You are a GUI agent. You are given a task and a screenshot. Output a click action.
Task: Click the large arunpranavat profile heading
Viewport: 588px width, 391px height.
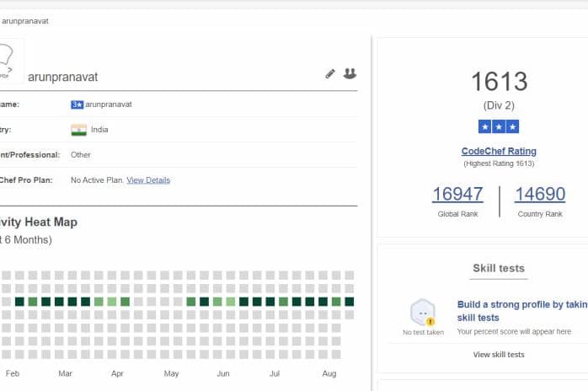62,77
